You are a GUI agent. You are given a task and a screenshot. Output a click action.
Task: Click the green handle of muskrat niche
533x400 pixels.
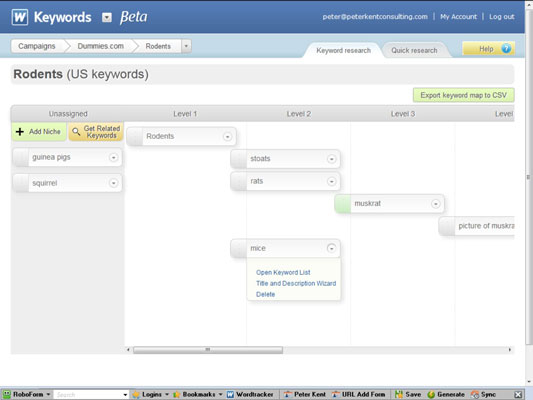pos(343,204)
